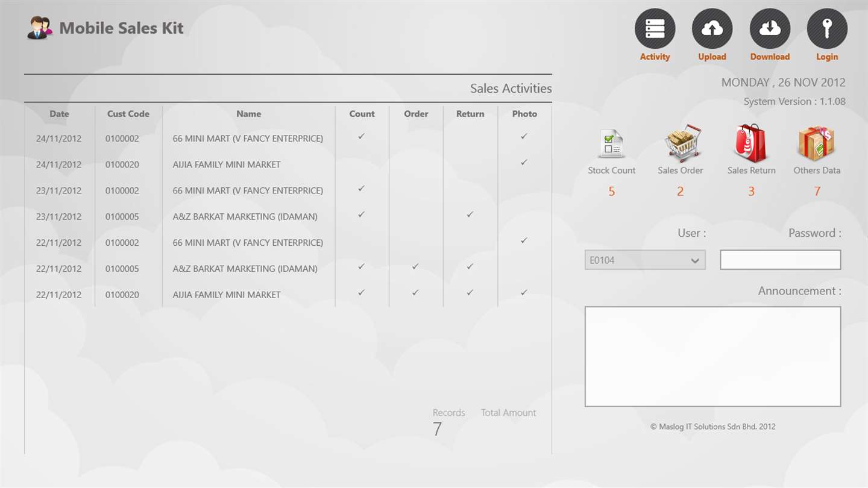Click the Login label link
The width and height of the screenshot is (868, 488).
(827, 57)
